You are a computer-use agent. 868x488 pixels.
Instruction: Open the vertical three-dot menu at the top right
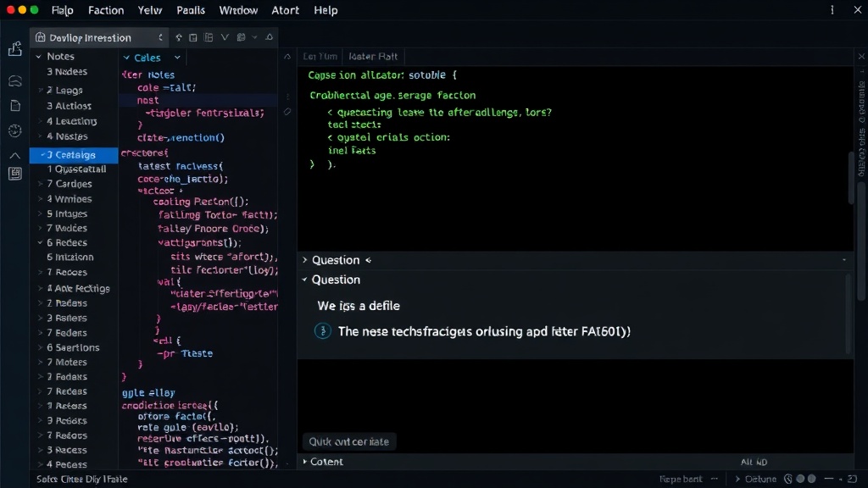click(x=832, y=10)
